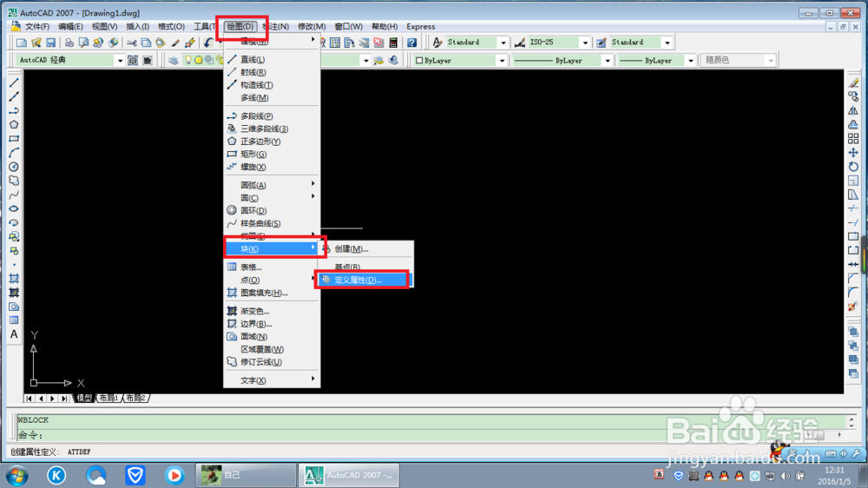Click the New drawing icon in the toolbar
868x488 pixels.
(21, 43)
